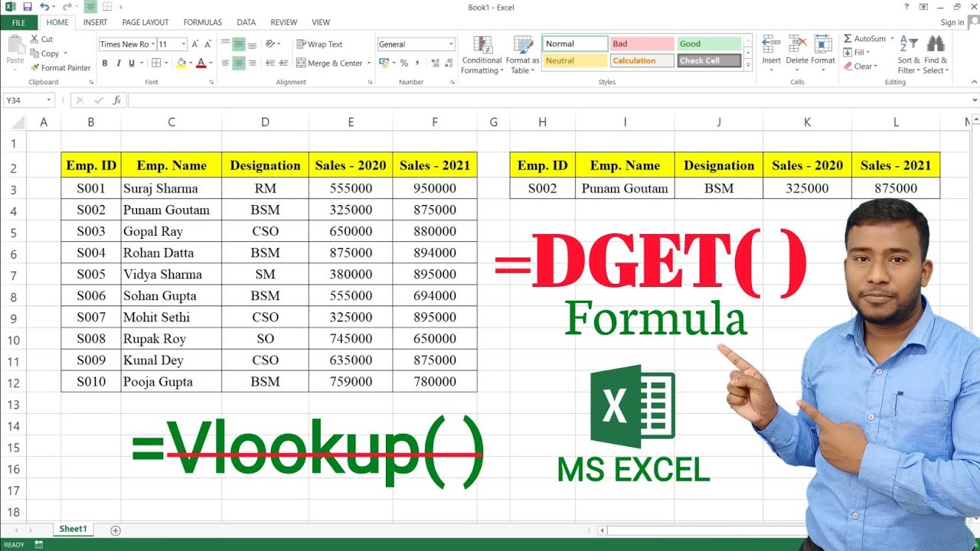Toggle Bottom Align
Viewport: 980px width, 551px height.
[253, 44]
